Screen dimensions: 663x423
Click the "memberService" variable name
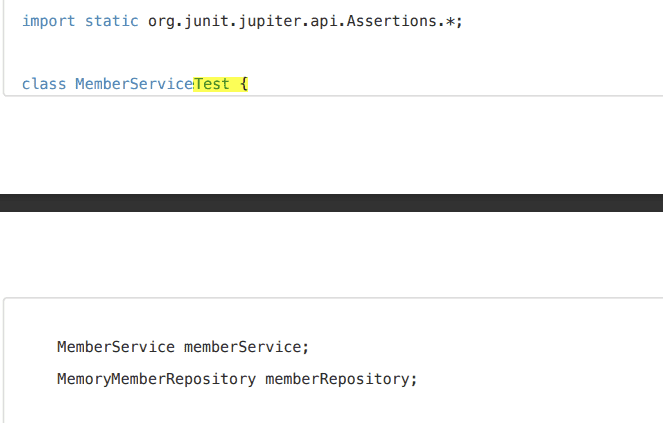[244, 347]
